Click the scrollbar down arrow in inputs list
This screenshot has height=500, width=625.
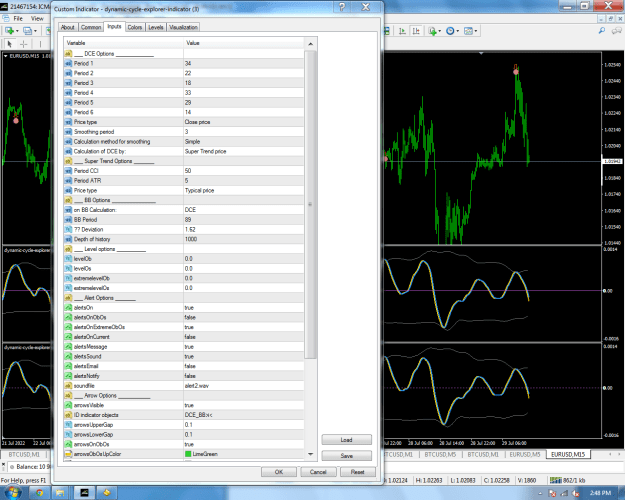[310, 454]
